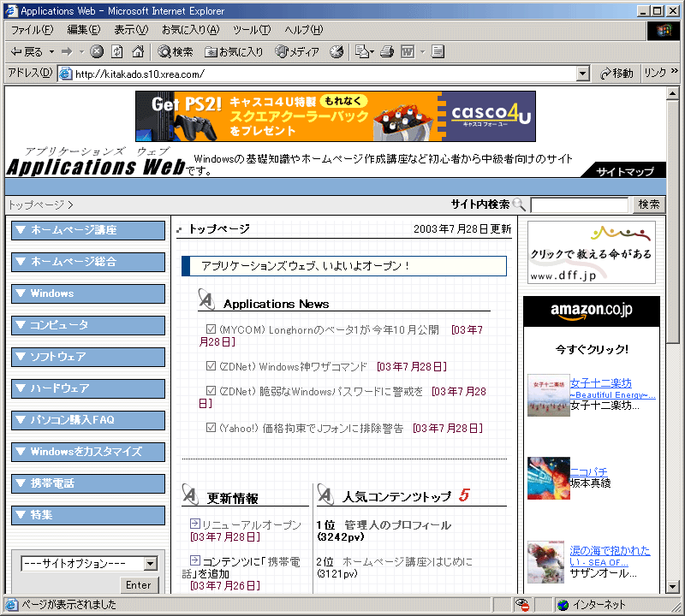Open the ファイル(F) menu
Screen dimensions: 685x616
(32, 30)
